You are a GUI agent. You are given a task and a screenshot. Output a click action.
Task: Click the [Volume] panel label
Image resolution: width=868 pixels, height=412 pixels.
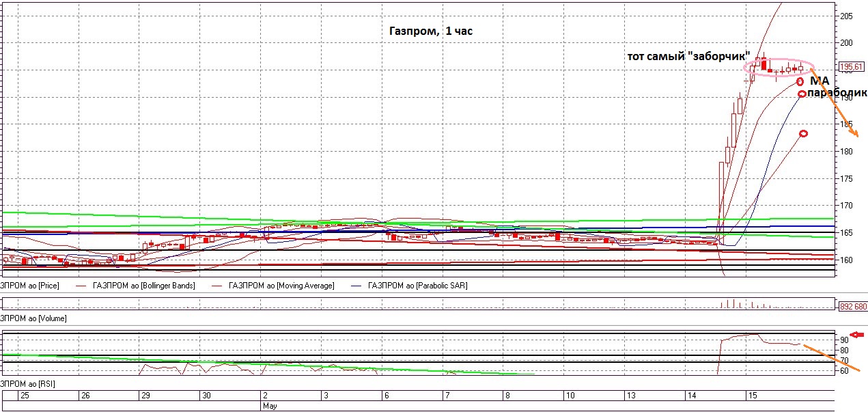click(x=33, y=318)
